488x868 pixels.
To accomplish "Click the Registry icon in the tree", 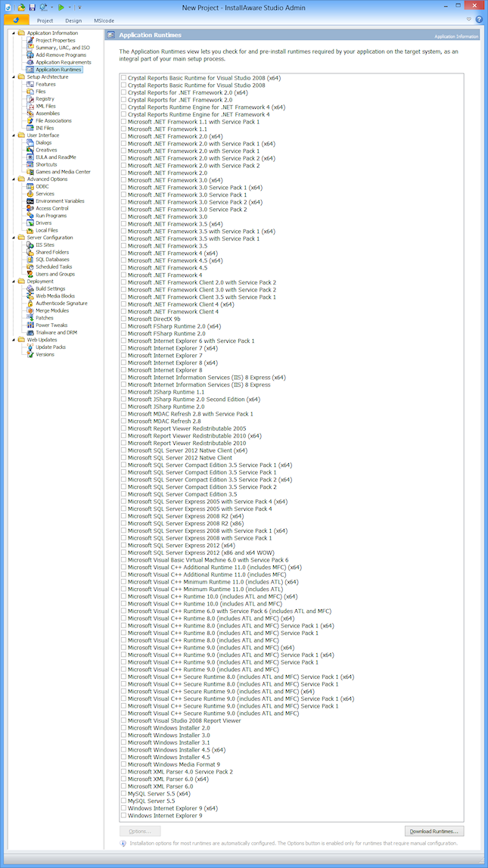I will (31, 98).
